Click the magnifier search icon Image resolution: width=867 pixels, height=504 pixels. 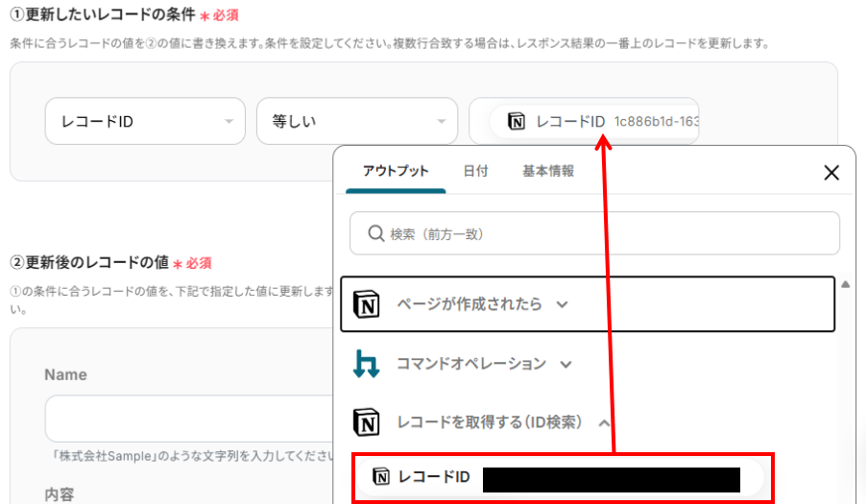(376, 233)
